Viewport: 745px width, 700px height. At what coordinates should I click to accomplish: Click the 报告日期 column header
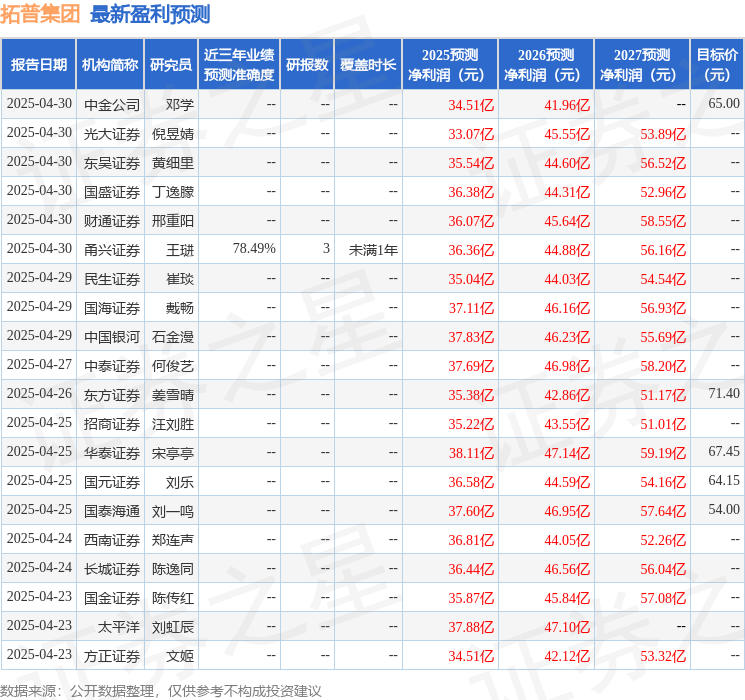point(39,65)
